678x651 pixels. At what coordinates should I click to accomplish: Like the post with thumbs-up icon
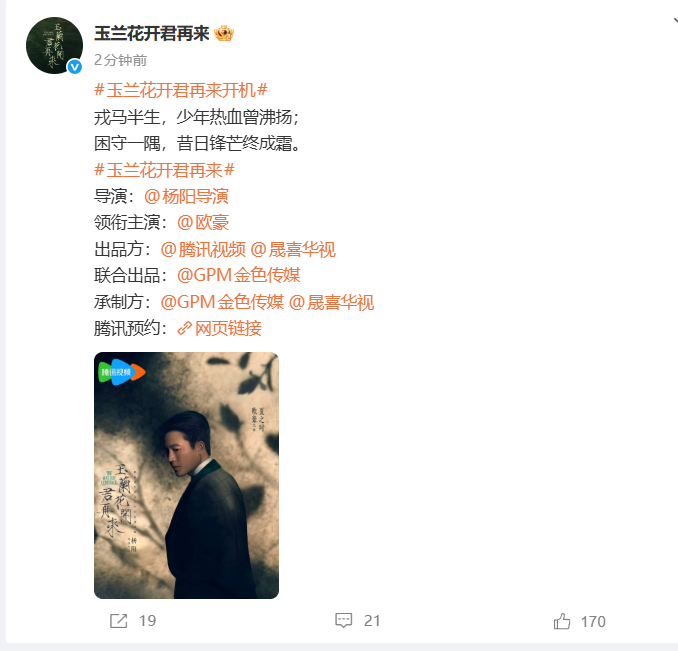(562, 621)
